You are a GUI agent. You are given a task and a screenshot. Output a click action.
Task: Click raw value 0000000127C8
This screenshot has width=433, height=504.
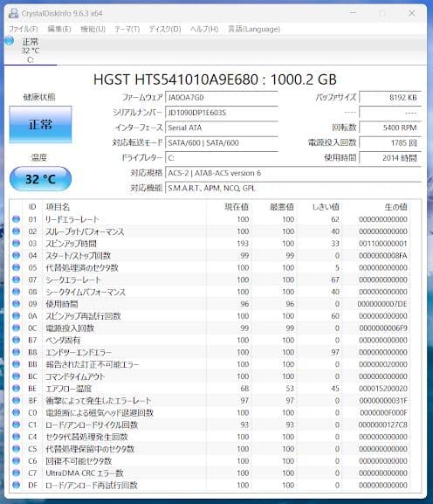point(383,425)
